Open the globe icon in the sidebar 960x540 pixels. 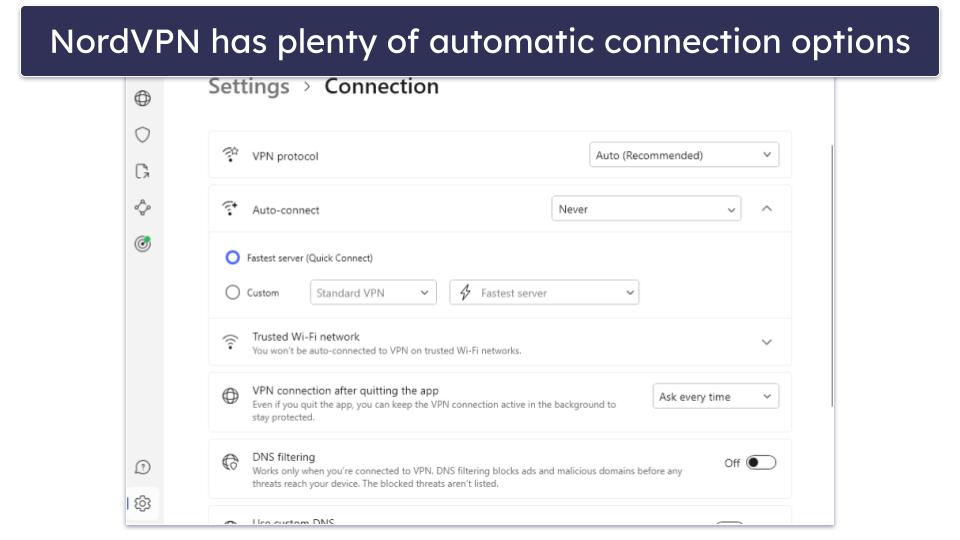coord(143,98)
